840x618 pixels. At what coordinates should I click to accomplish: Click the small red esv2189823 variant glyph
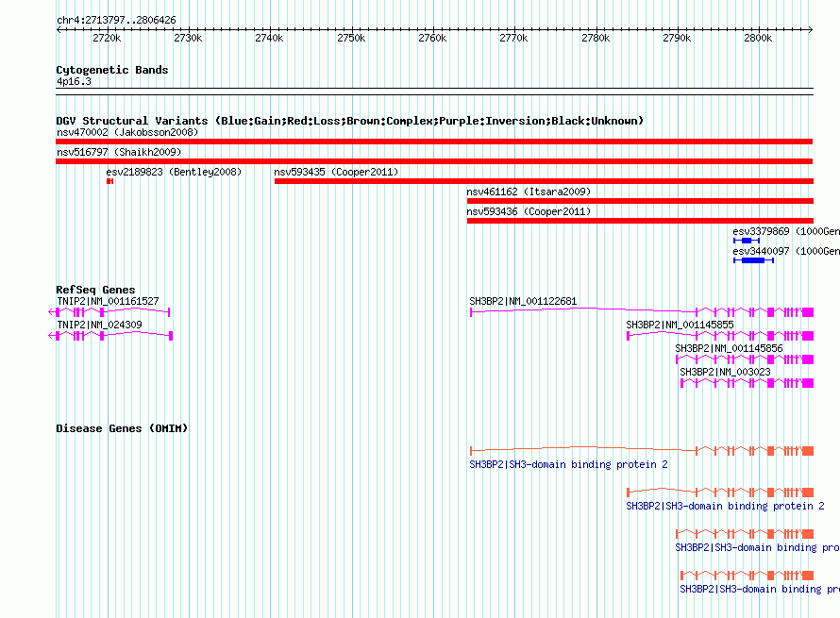point(109,181)
